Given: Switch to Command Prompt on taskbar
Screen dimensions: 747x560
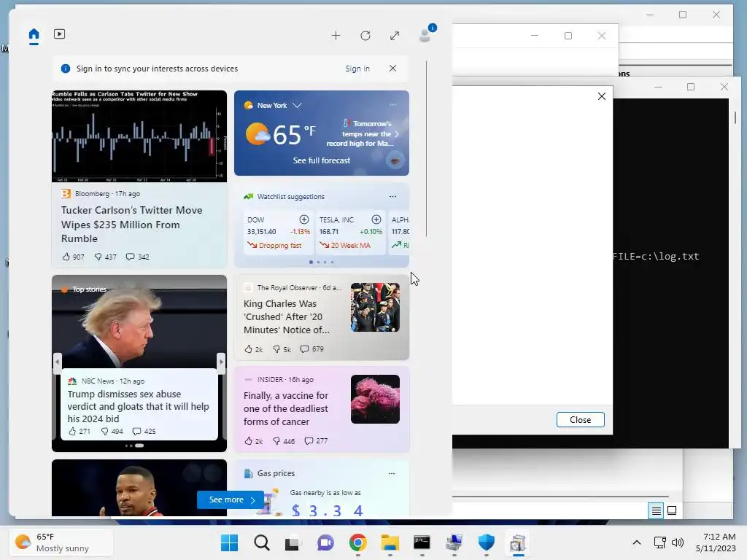Looking at the screenshot, I should [x=422, y=542].
